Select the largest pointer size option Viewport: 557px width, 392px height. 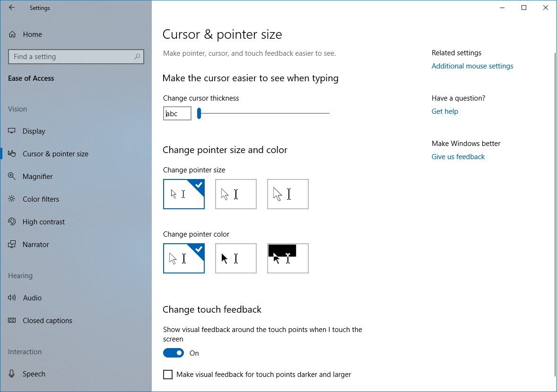287,194
